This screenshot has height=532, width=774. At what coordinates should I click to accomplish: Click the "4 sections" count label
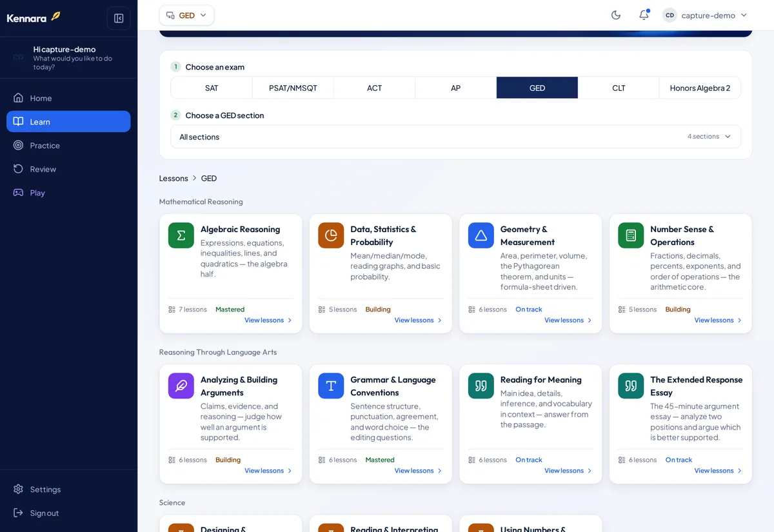tap(703, 137)
